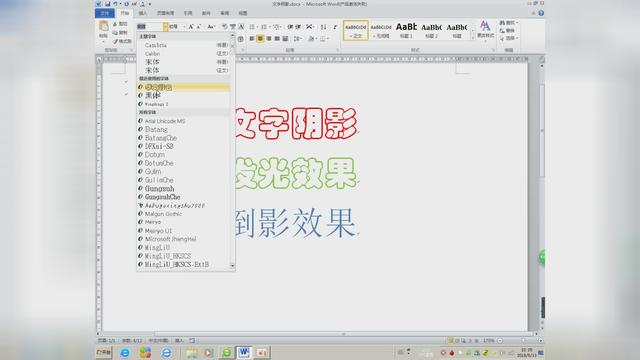The width and height of the screenshot is (640, 360).
Task: Apply the Heading 2 style
Action: click(x=431, y=31)
